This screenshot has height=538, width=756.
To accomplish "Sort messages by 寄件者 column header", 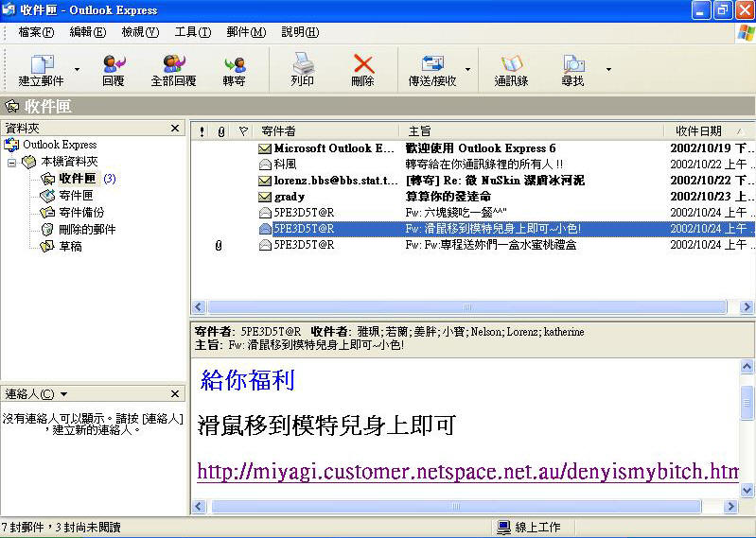I will click(325, 131).
